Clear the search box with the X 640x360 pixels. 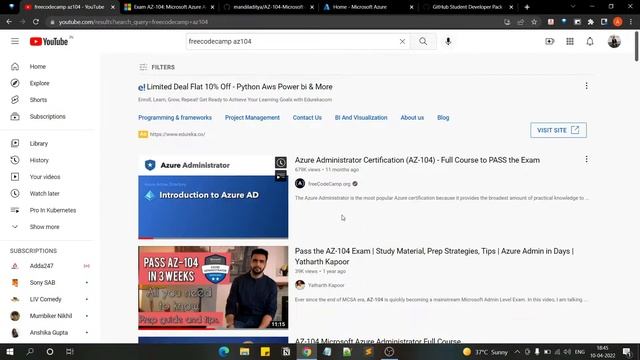click(x=402, y=41)
